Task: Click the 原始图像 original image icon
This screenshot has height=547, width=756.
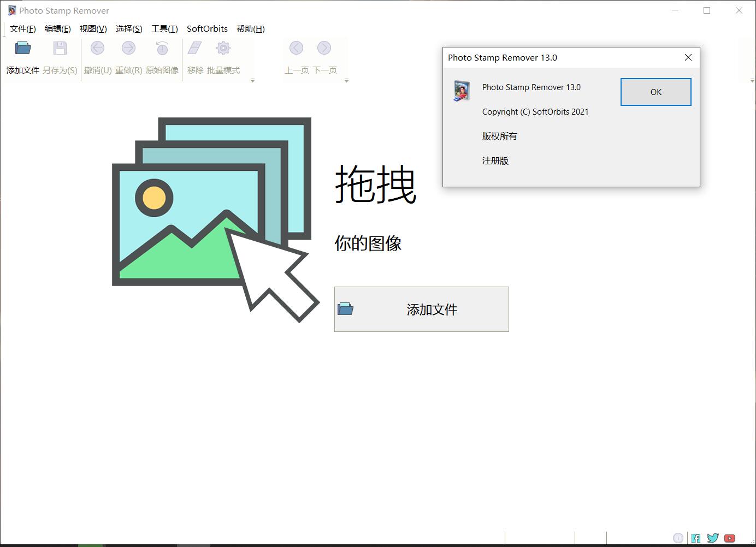Action: 162,48
